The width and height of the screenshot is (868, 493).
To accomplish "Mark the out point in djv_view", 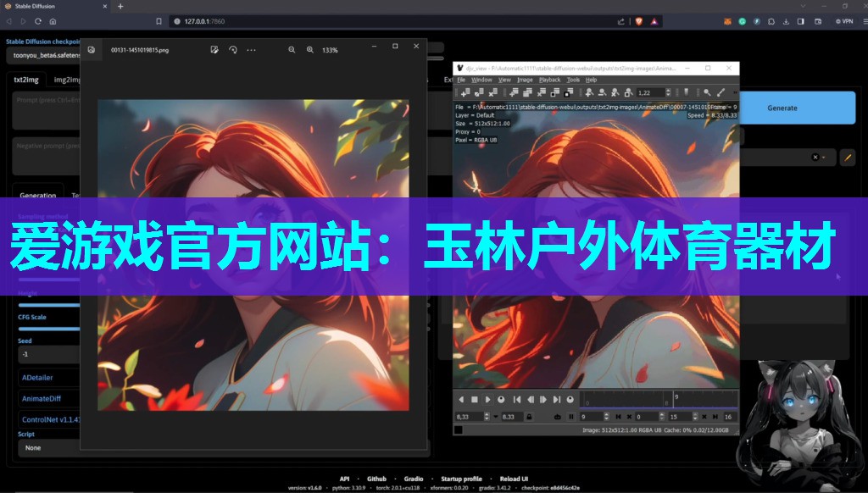I will click(715, 417).
